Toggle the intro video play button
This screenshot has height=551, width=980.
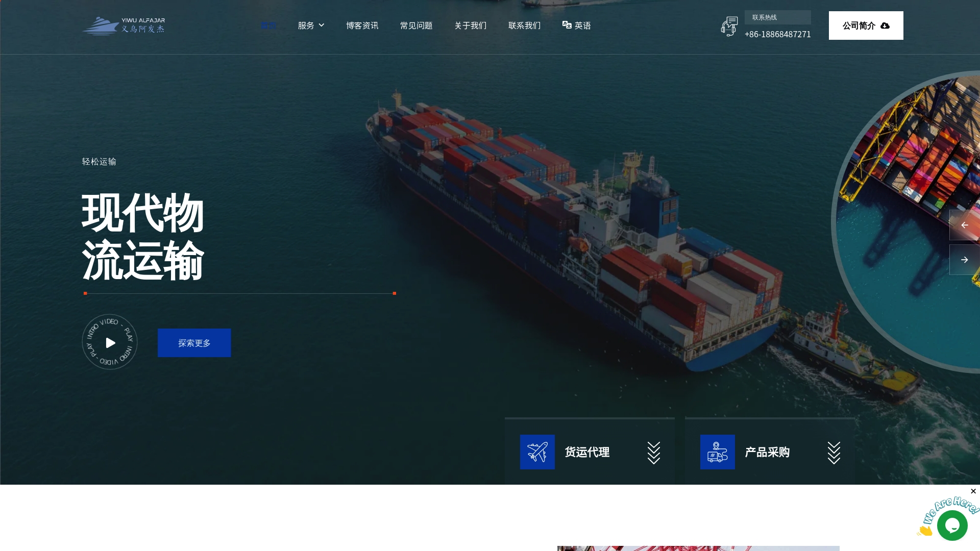pos(110,342)
